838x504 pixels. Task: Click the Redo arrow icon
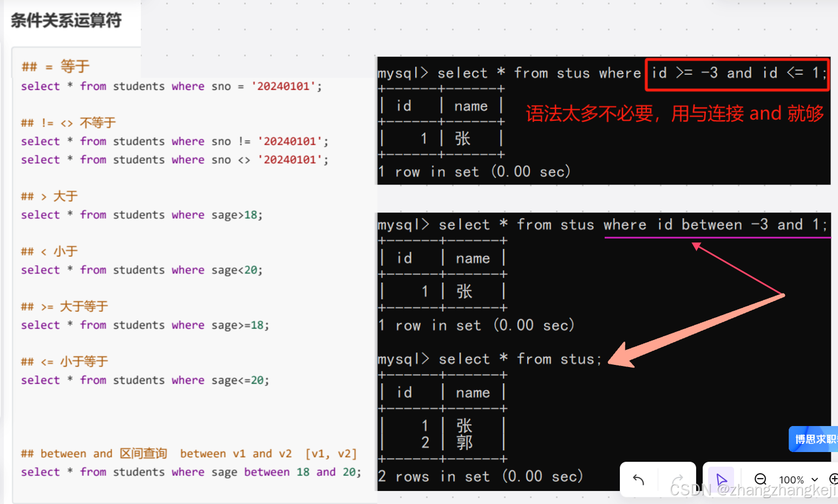[678, 480]
